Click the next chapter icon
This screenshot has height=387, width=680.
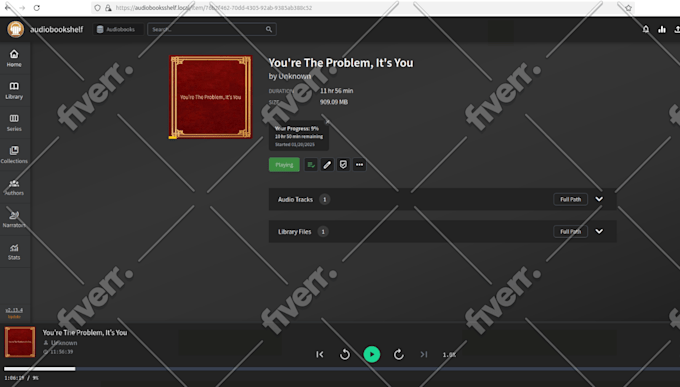pyautogui.click(x=424, y=354)
